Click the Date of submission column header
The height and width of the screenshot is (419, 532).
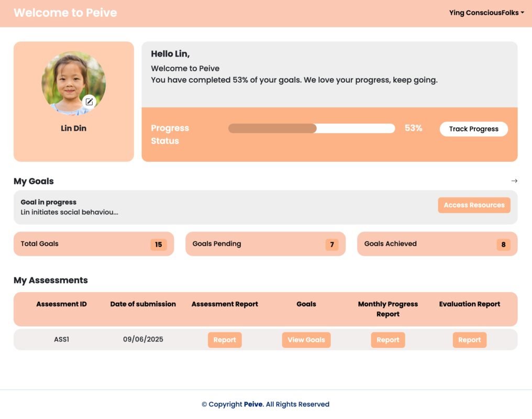143,304
